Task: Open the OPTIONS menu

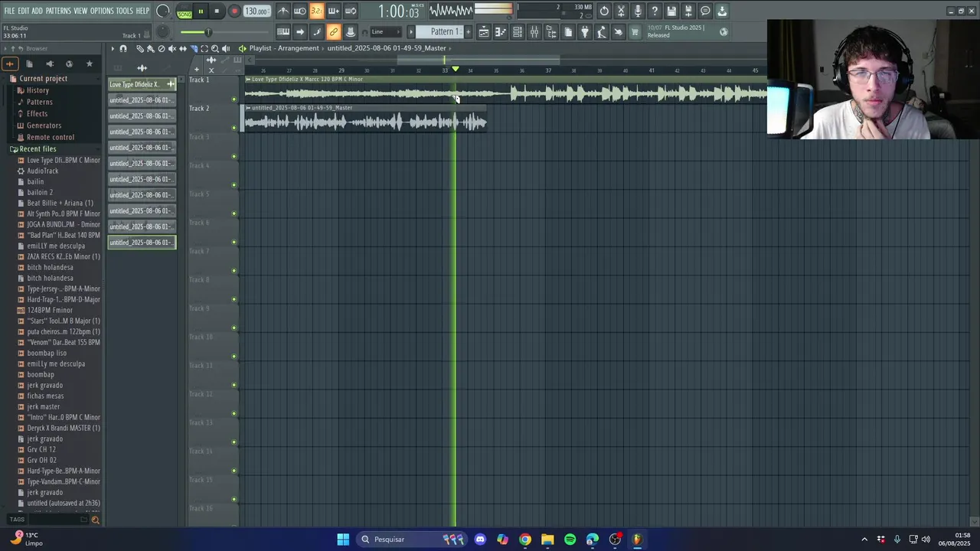Action: [102, 11]
